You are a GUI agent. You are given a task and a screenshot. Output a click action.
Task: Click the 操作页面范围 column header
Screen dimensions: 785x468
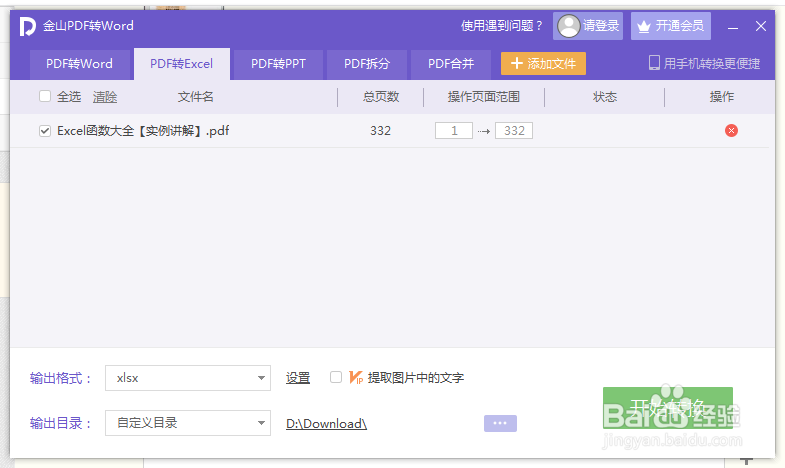pos(484,97)
